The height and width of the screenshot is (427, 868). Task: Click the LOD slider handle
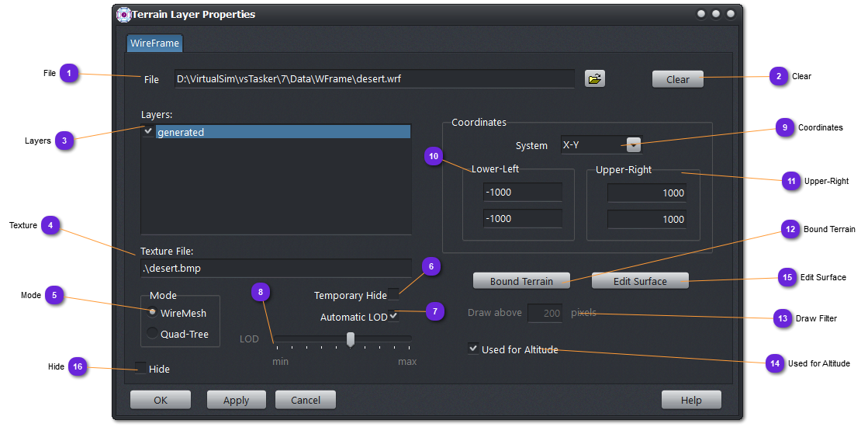point(351,339)
